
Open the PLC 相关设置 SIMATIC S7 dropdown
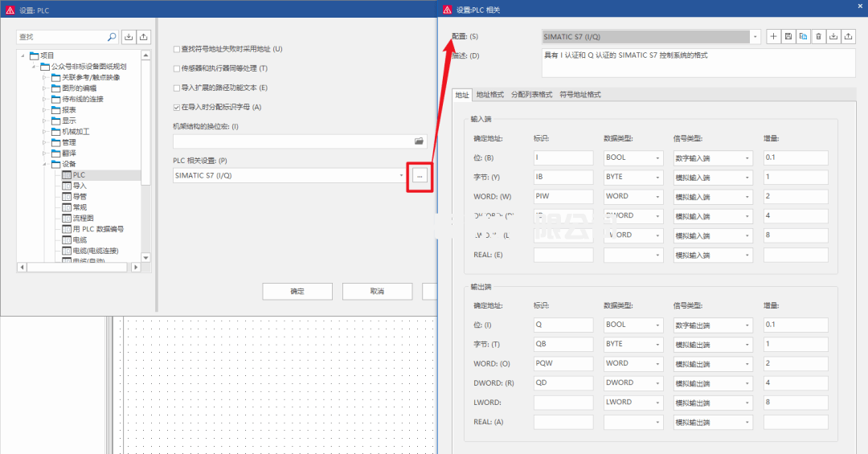click(x=401, y=175)
